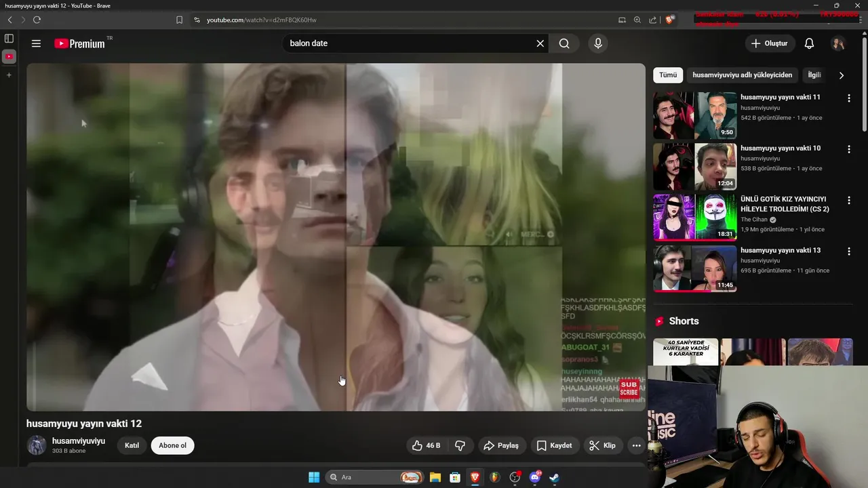Viewport: 868px width, 488px height.
Task: Open title 'ÜNLÜ GOTİK KIZ YAYINCIYI HİLEYLE TROLLEDİM!'
Action: click(x=785, y=204)
